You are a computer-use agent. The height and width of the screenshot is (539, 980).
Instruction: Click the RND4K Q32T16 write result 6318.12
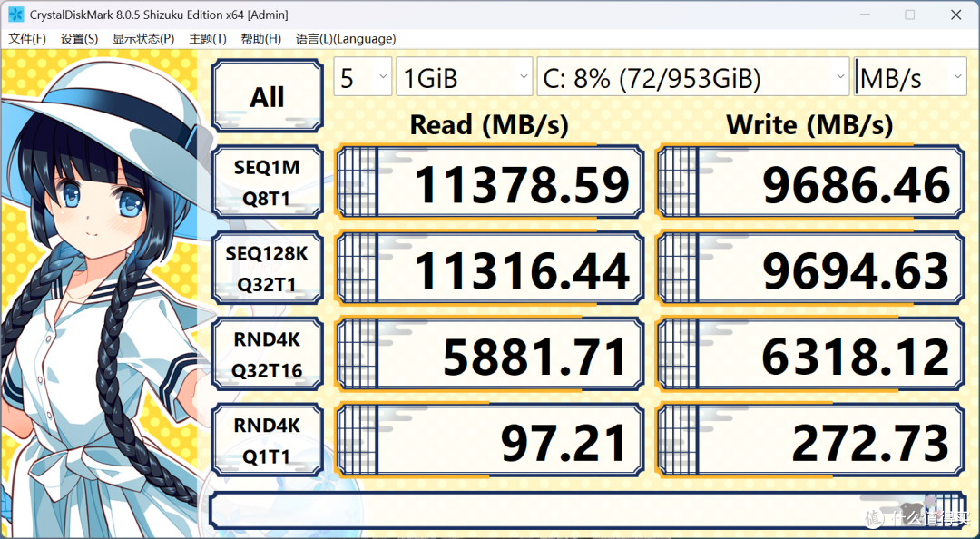[810, 355]
